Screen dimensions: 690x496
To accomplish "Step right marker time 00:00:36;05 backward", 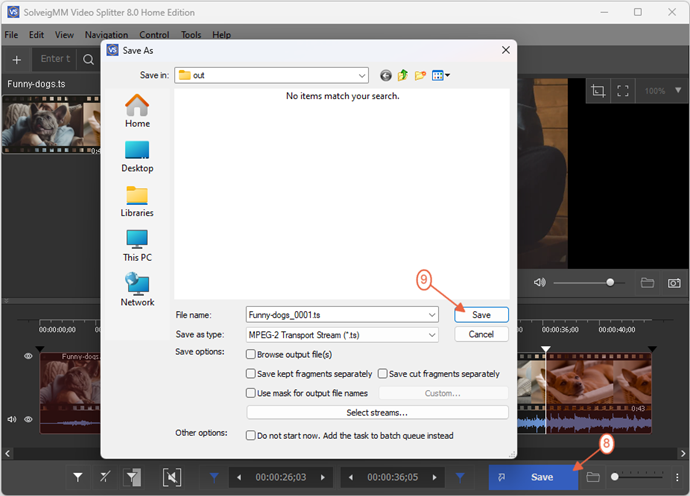I will coord(351,477).
